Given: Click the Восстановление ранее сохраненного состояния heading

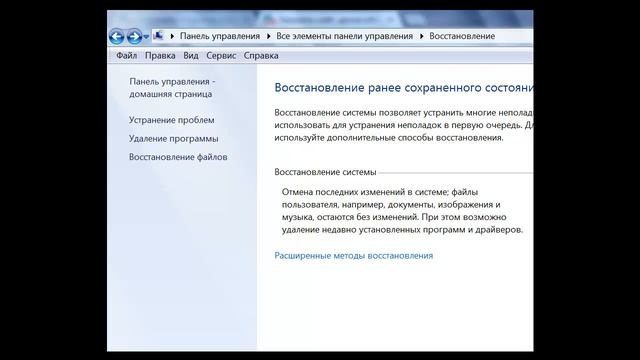Looking at the screenshot, I should pos(404,88).
